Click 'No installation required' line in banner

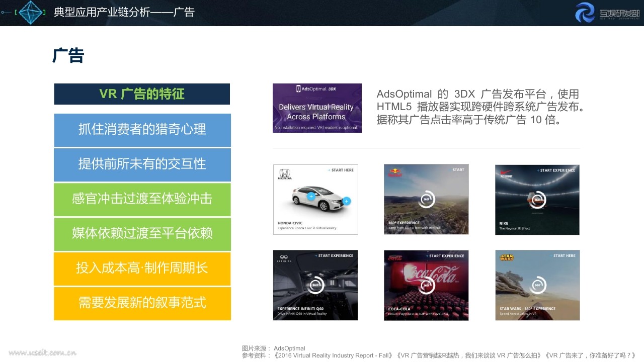click(316, 128)
